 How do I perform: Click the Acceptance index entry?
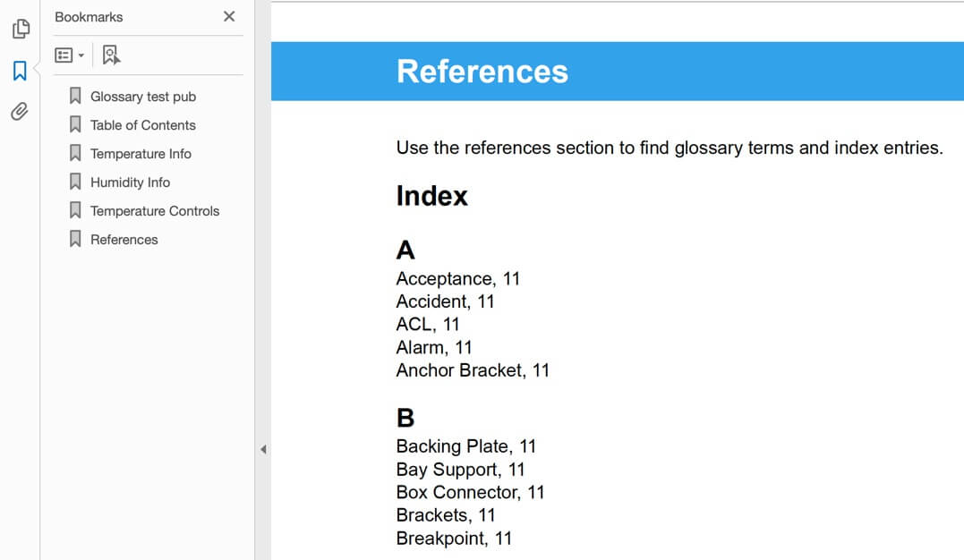(x=458, y=278)
